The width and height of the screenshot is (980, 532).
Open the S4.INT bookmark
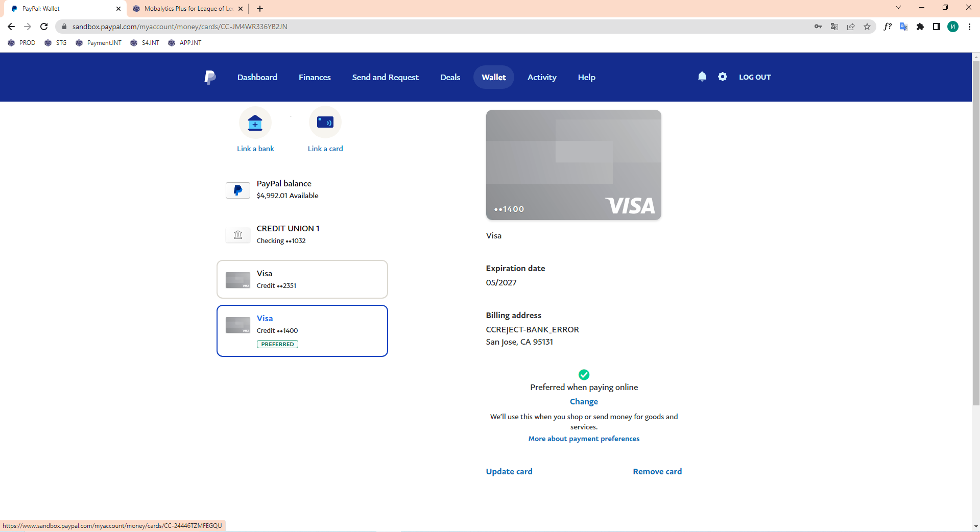coord(145,43)
